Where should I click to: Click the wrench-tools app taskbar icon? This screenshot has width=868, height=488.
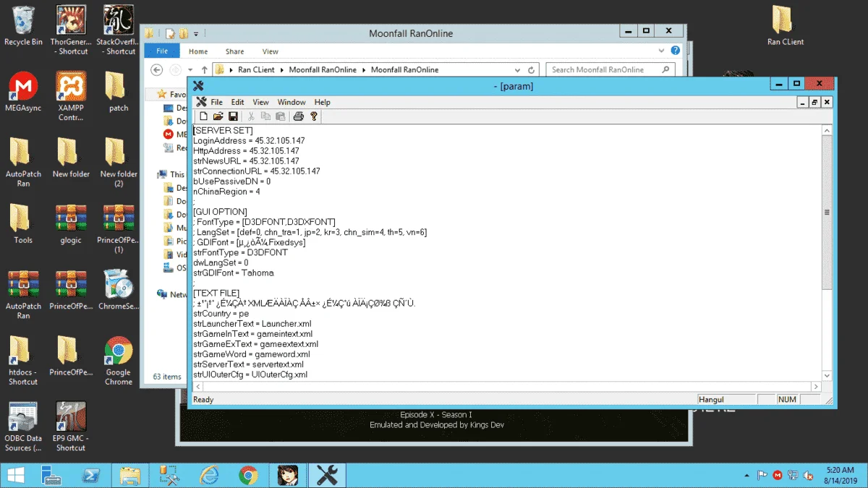tap(327, 475)
